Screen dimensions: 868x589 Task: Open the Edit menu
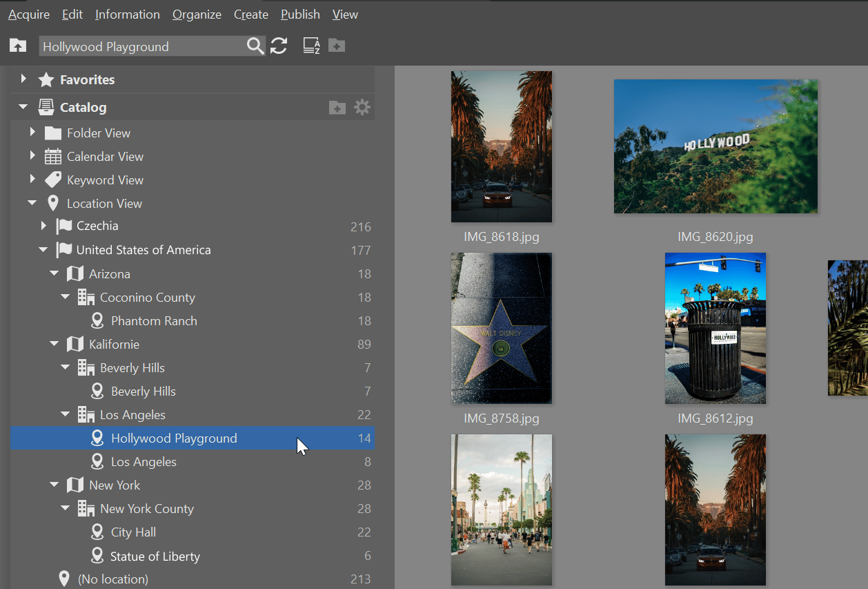72,14
